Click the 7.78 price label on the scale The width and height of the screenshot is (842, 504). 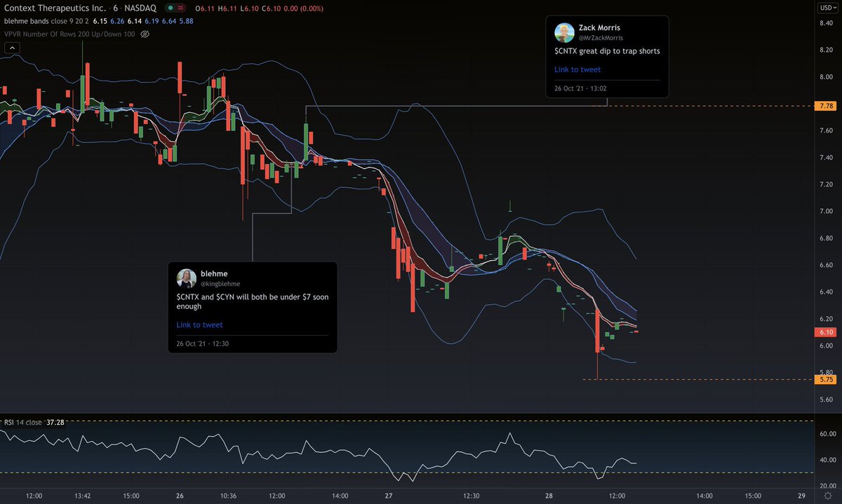(825, 106)
